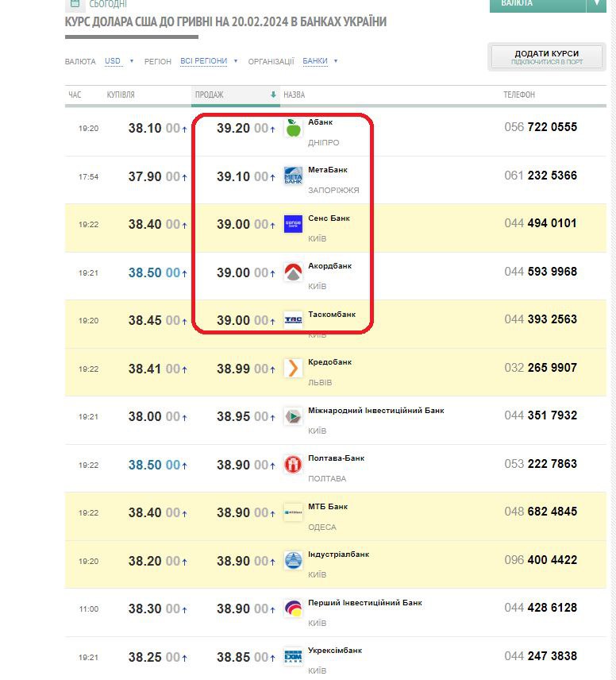Sort by the Купівля column header
Image resolution: width=616 pixels, height=680 pixels.
[x=121, y=95]
